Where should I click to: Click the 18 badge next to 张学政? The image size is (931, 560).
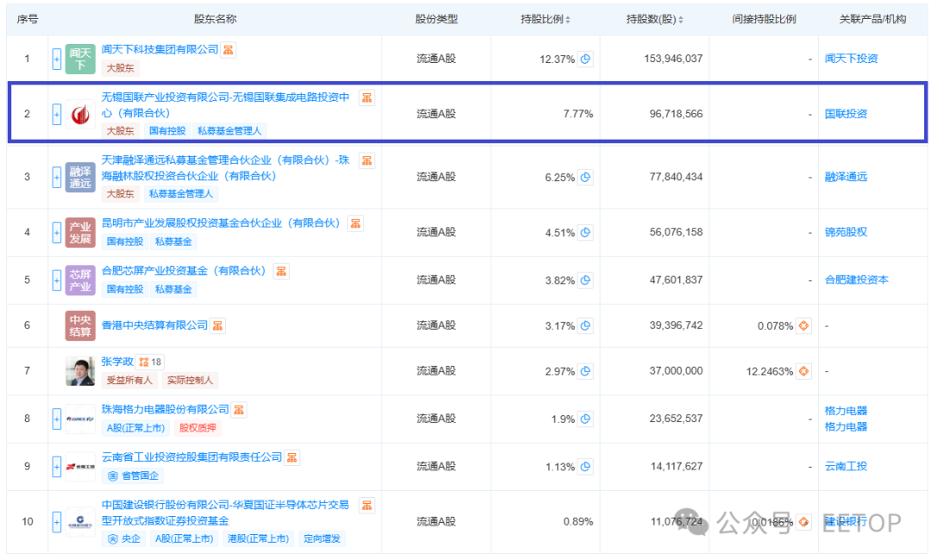[x=150, y=361]
